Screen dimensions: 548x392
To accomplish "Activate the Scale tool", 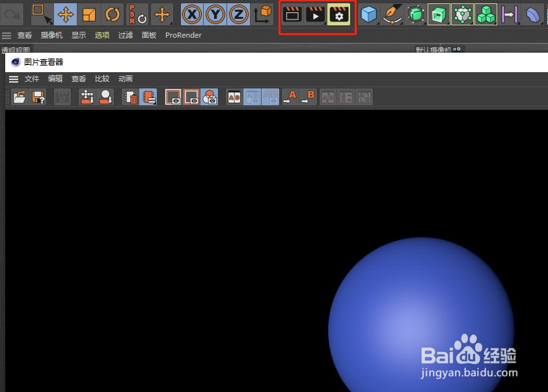I will tap(89, 14).
